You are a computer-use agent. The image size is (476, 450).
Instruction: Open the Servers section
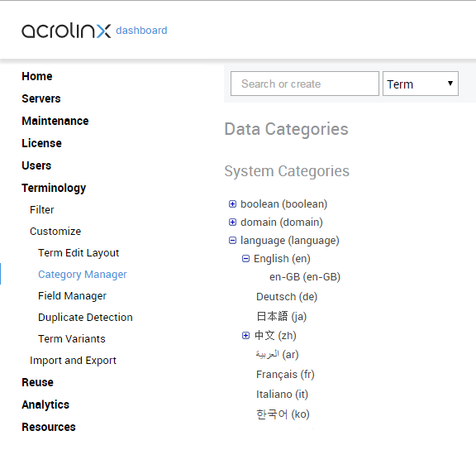tap(41, 98)
